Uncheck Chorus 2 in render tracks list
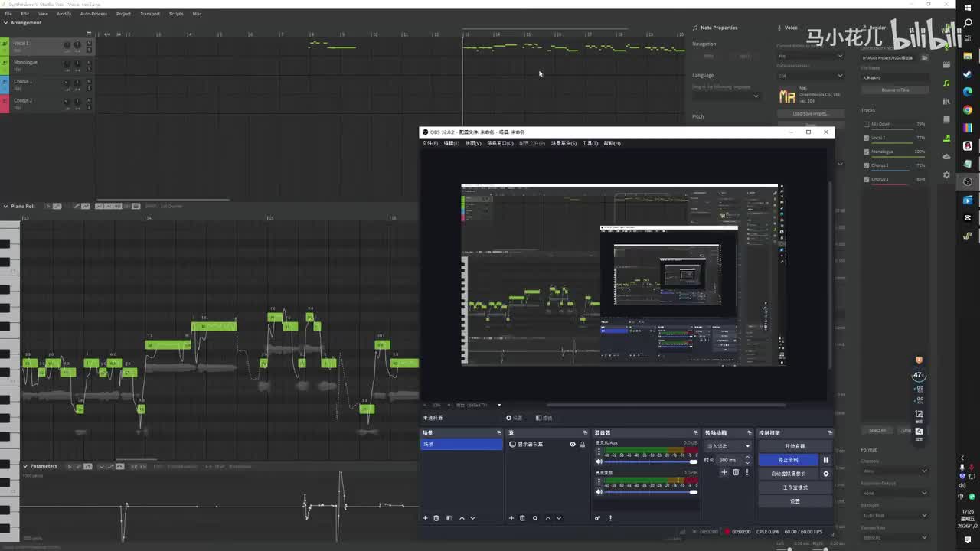This screenshot has height=551, width=980. pyautogui.click(x=866, y=179)
